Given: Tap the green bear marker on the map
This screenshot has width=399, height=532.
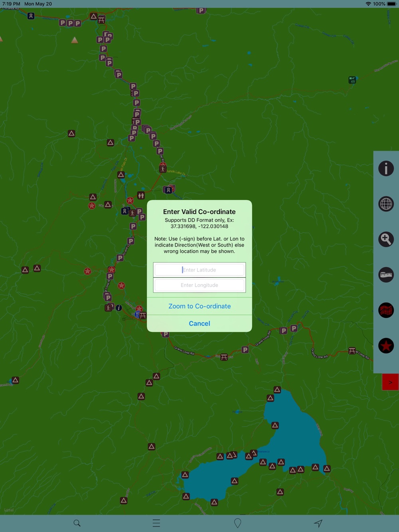Looking at the screenshot, I should tap(352, 80).
